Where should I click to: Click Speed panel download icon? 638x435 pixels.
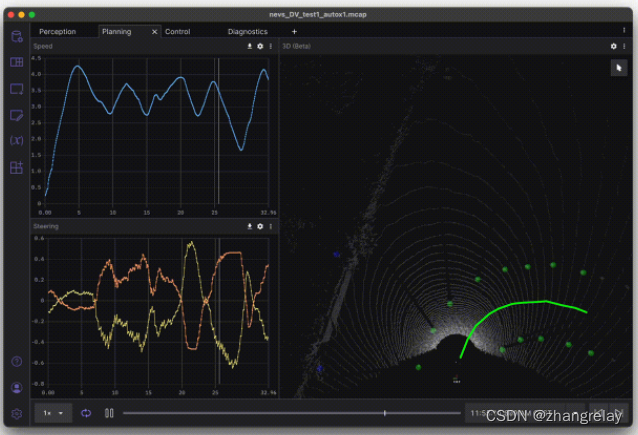pyautogui.click(x=249, y=46)
